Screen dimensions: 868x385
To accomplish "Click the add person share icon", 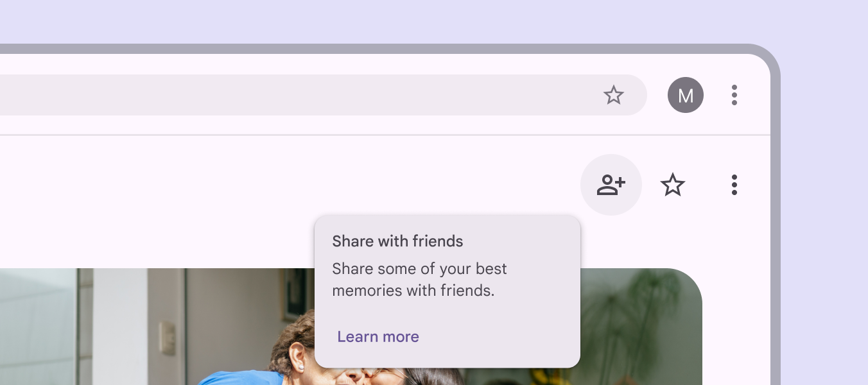I will pyautogui.click(x=611, y=185).
